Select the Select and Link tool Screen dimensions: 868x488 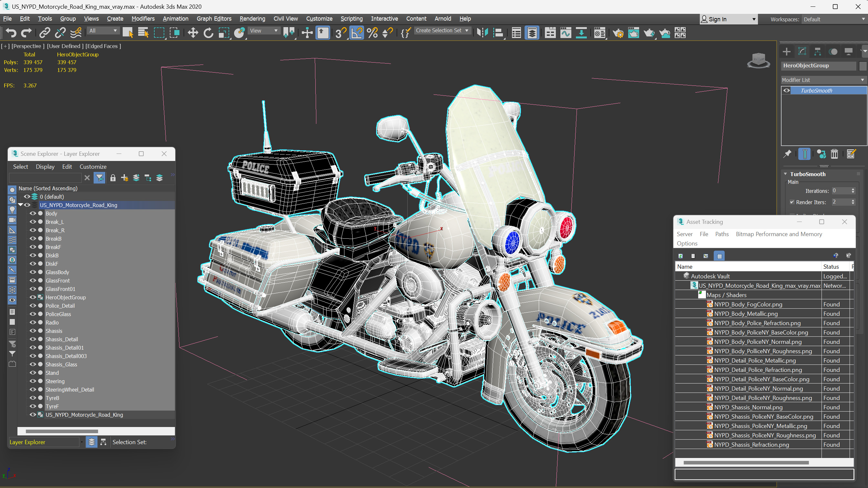[45, 33]
